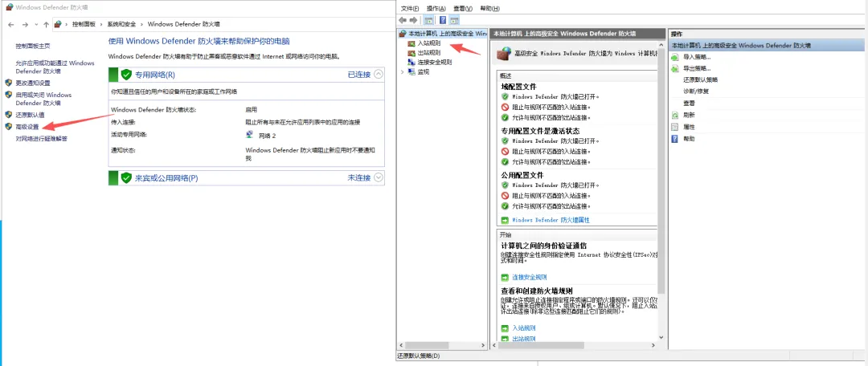Click 系统和安全 in the address breadcrumb

click(121, 24)
